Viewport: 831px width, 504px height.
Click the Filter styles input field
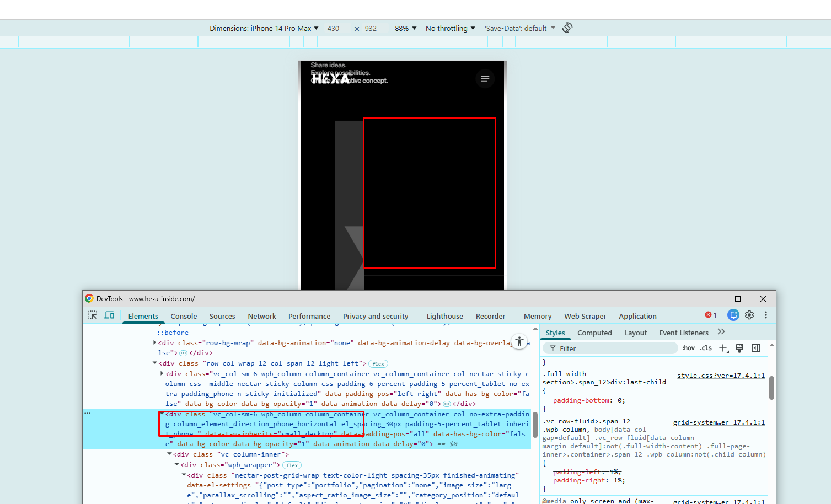(612, 348)
